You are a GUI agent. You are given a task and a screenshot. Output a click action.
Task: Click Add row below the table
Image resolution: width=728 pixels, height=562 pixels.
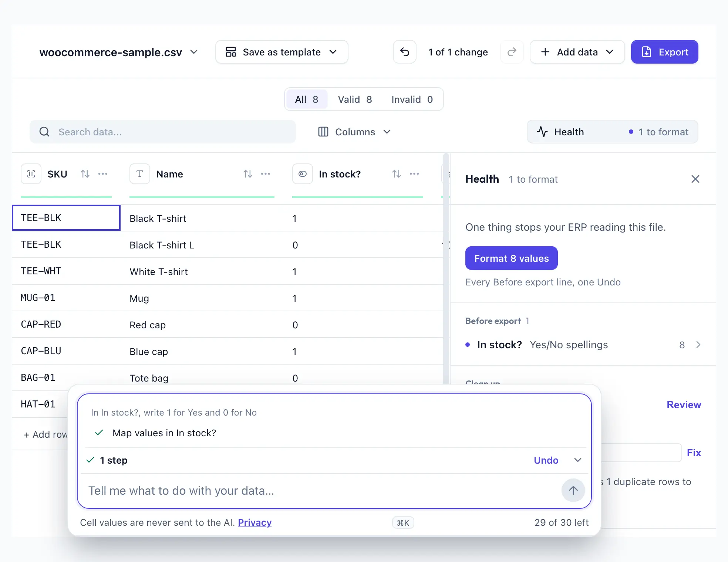pyautogui.click(x=45, y=434)
